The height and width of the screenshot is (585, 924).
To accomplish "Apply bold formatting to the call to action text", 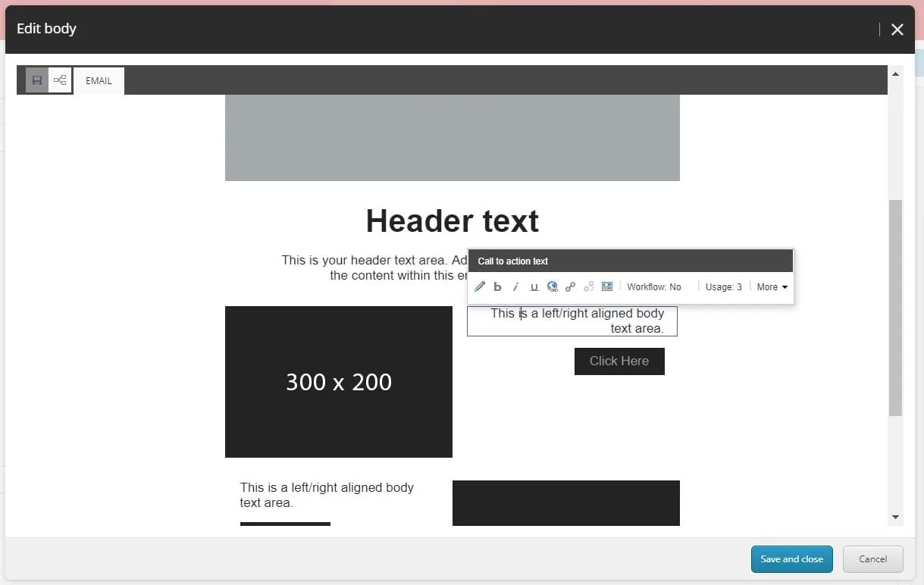I will (497, 286).
